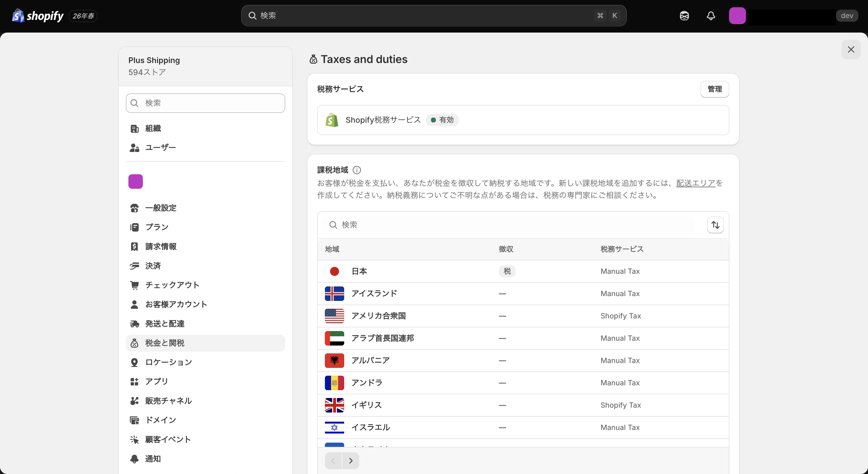Image resolution: width=868 pixels, height=474 pixels.
Task: Open お客様アカウント settings
Action: point(205,305)
